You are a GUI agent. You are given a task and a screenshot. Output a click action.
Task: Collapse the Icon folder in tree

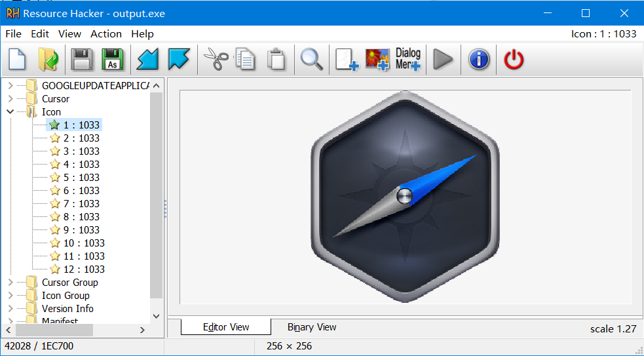click(10, 112)
